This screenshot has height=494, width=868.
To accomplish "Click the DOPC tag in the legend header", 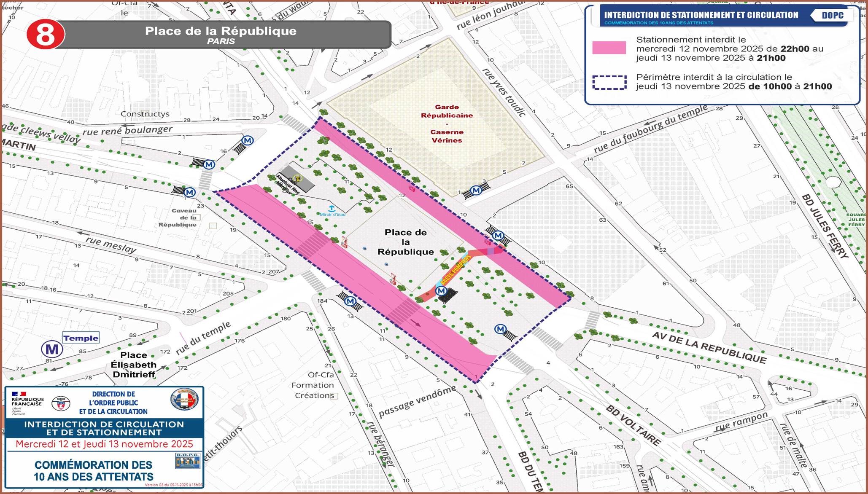I will pos(832,16).
